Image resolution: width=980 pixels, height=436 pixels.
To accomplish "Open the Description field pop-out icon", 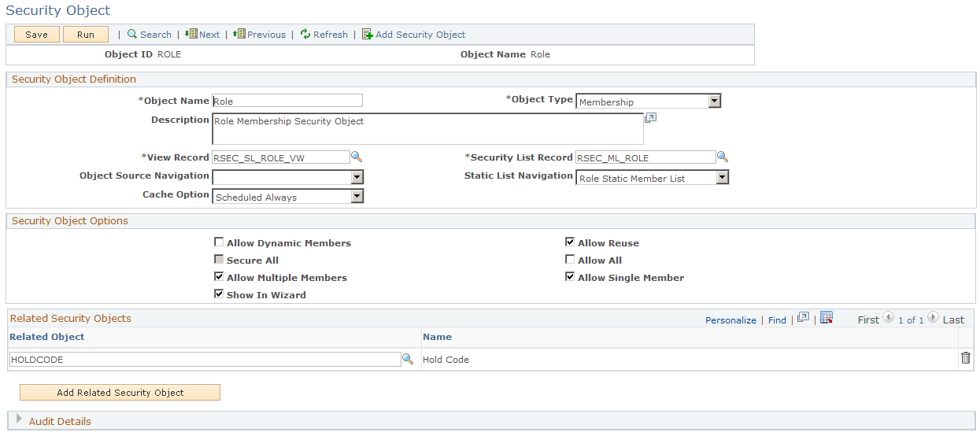I will click(650, 118).
